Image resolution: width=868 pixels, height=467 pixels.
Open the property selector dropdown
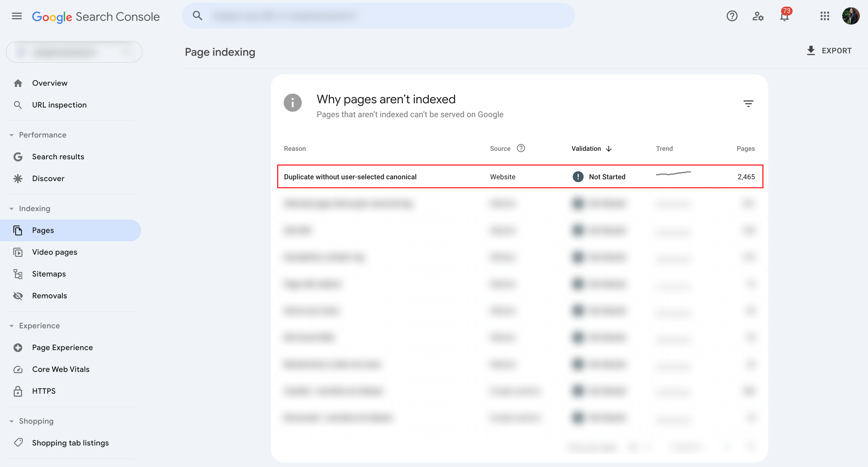(74, 52)
